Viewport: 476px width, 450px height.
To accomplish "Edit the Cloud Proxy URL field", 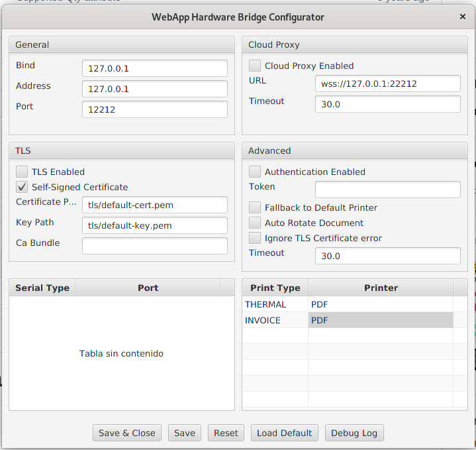I will [x=388, y=84].
